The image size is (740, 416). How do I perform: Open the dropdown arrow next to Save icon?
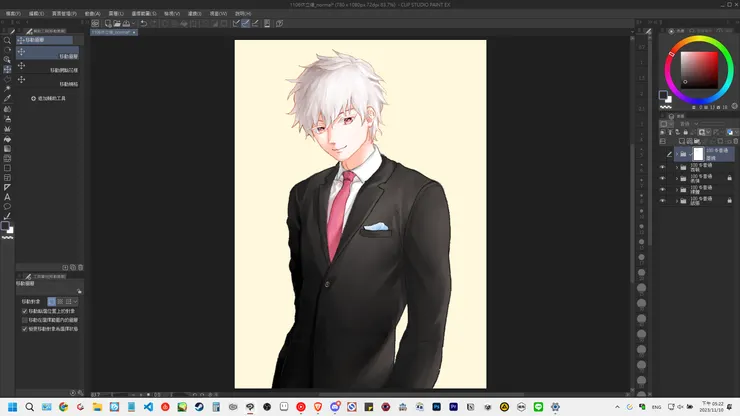tap(134, 23)
